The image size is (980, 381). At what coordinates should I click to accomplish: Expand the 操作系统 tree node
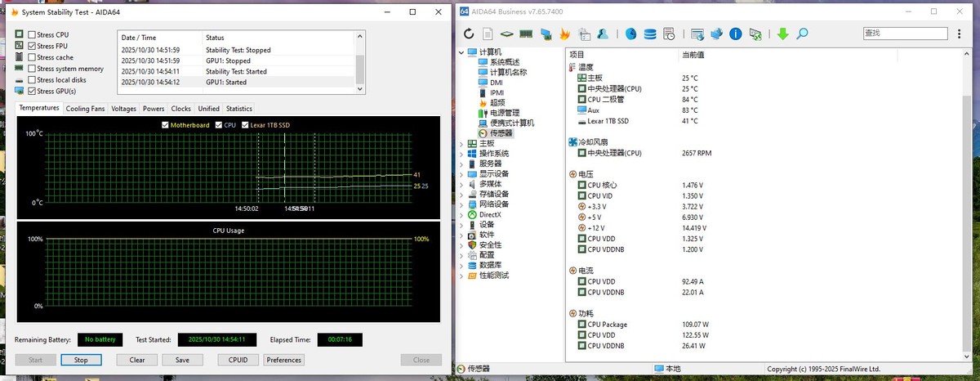pyautogui.click(x=462, y=154)
